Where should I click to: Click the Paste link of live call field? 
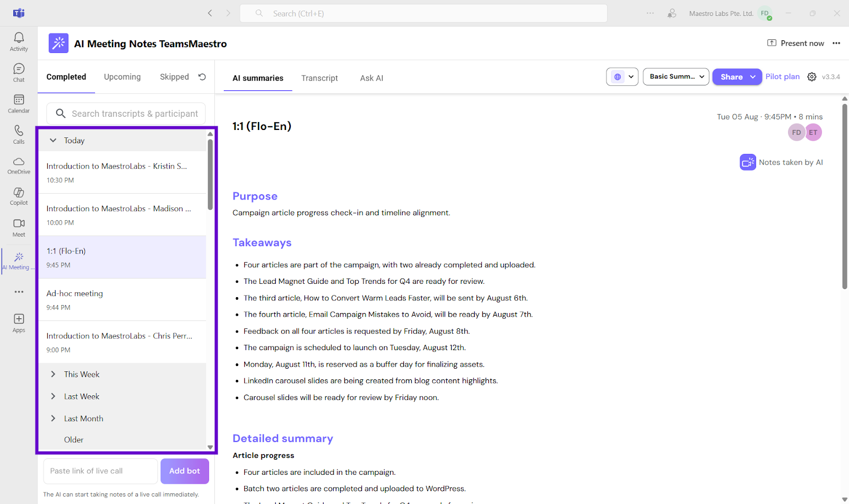click(x=101, y=471)
